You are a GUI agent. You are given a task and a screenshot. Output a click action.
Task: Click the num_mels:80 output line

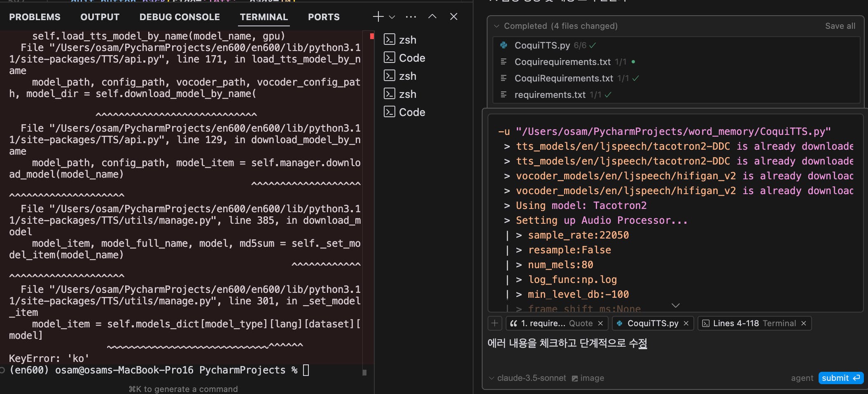tap(560, 264)
